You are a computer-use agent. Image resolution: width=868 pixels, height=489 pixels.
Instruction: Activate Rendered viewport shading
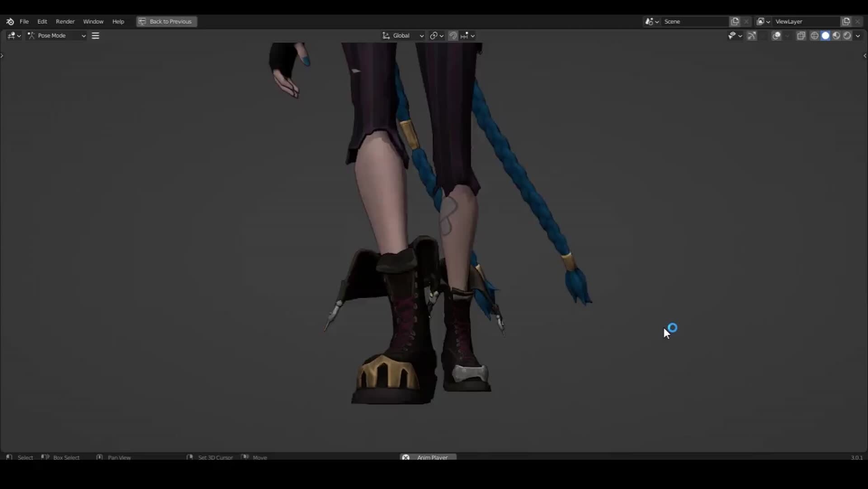click(847, 36)
